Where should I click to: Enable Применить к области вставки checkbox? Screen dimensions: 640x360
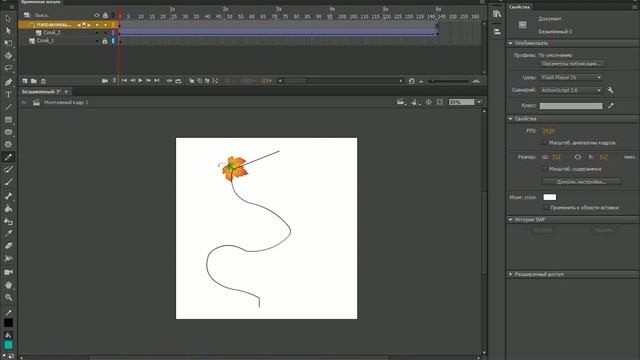[x=546, y=207]
